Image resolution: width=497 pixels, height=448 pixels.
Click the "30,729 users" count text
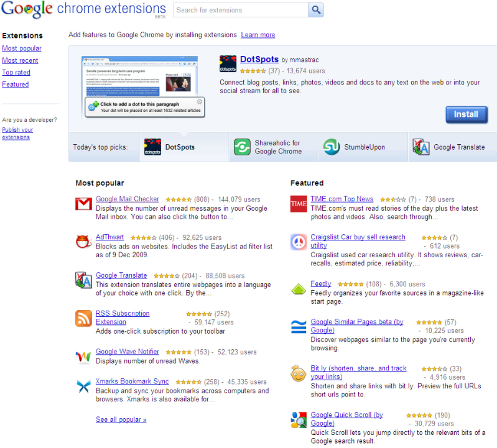(x=434, y=424)
